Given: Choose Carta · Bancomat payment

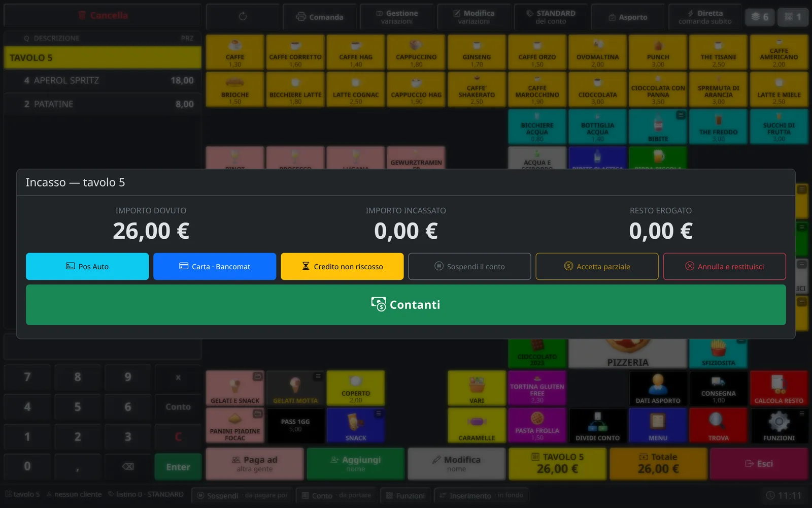Looking at the screenshot, I should [215, 267].
